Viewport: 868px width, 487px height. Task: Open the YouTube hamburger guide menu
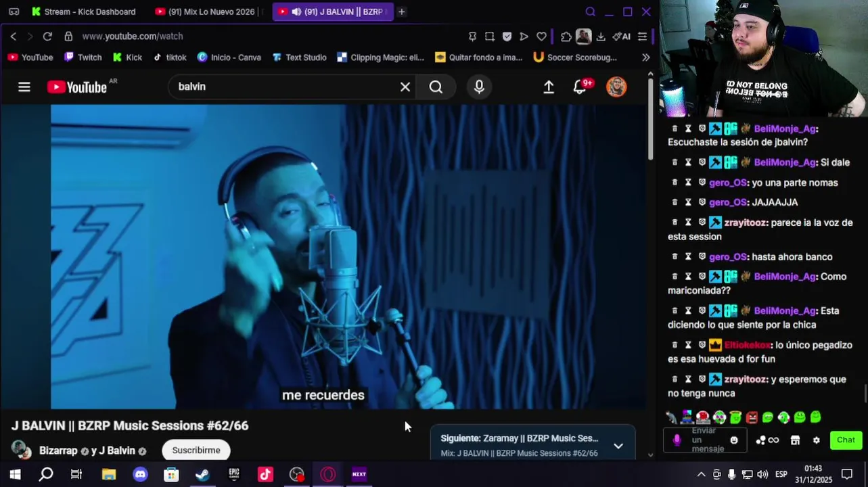point(24,87)
